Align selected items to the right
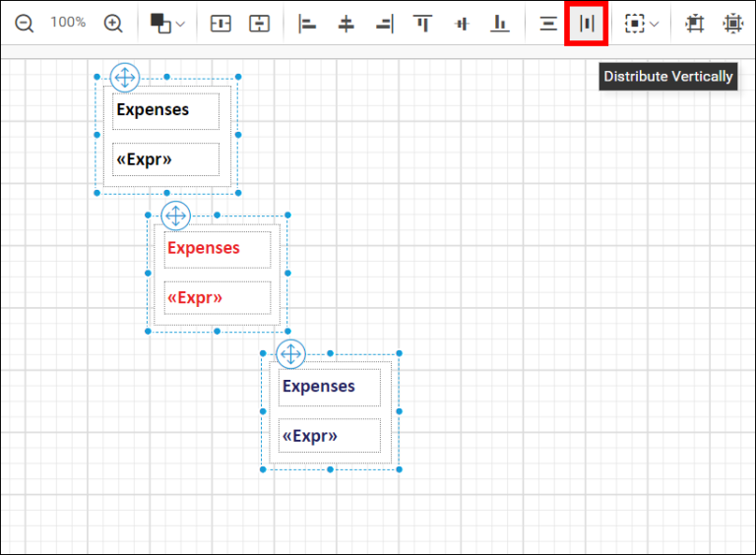The height and width of the screenshot is (555, 756). coord(384,23)
